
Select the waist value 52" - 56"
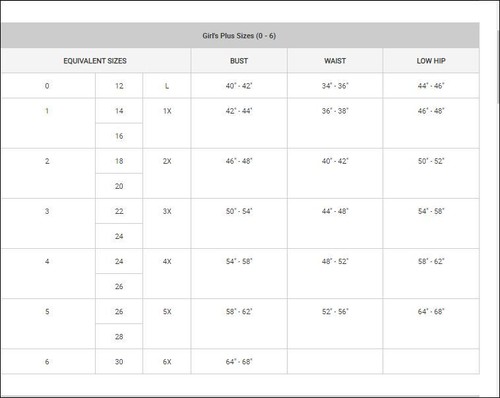pyautogui.click(x=335, y=312)
